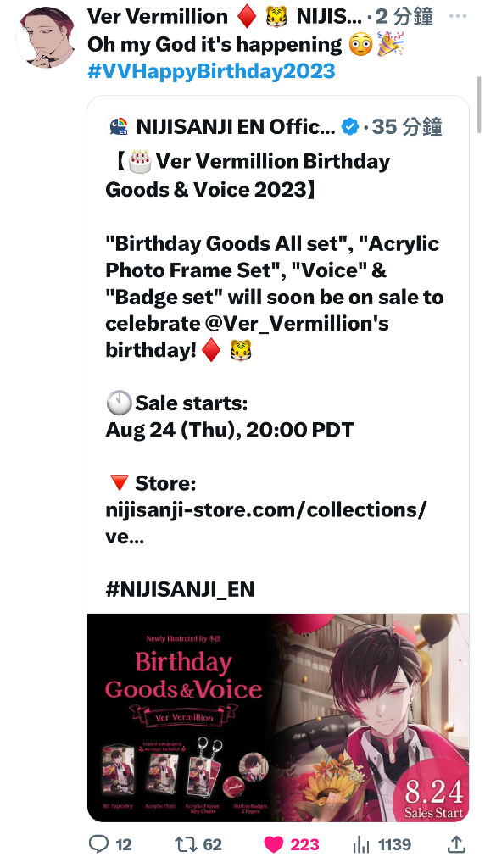485x868 pixels.
Task: Click the Ver Vermillion display name
Action: coord(157,17)
